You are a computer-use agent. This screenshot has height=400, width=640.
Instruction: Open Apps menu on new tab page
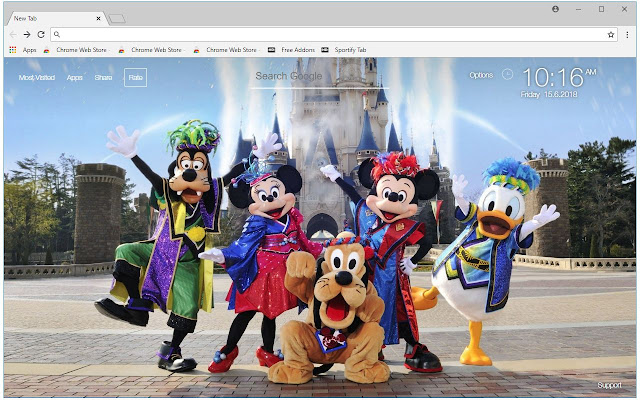click(75, 78)
